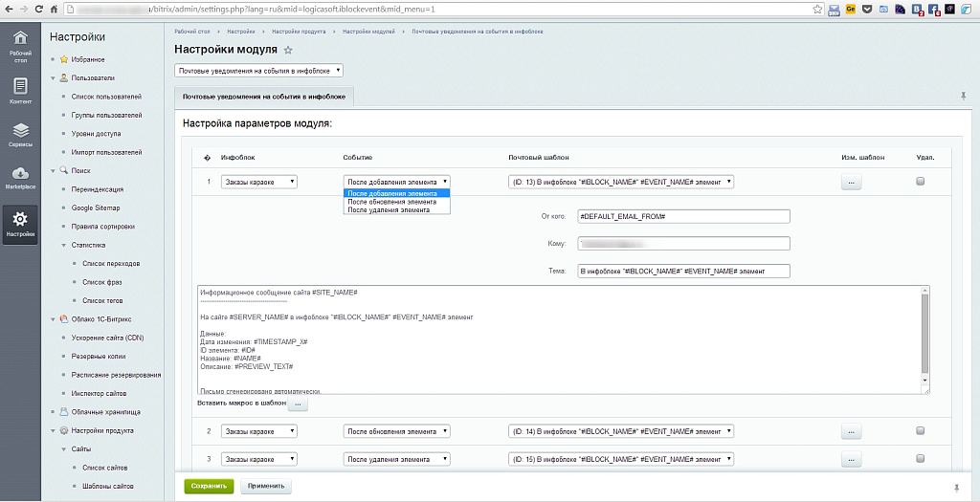Viewport: 980px width, 502px height.
Task: Open the Контент section icon
Action: (20, 91)
